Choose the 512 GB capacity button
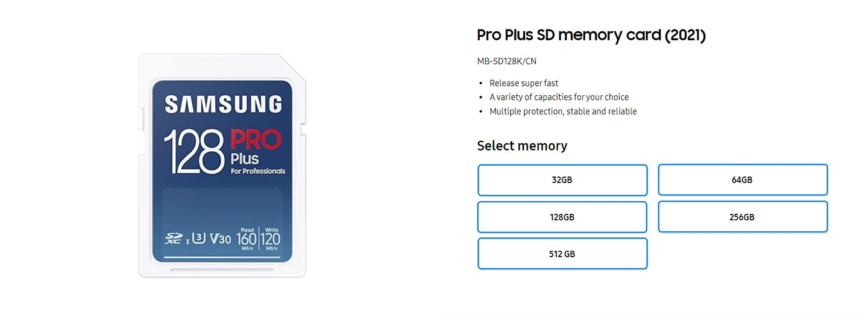The image size is (868, 315). point(562,254)
